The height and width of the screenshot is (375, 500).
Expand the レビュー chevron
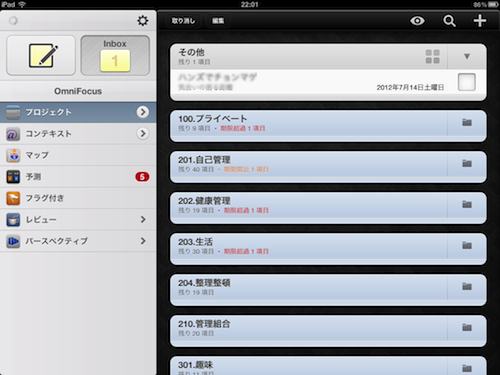(143, 219)
